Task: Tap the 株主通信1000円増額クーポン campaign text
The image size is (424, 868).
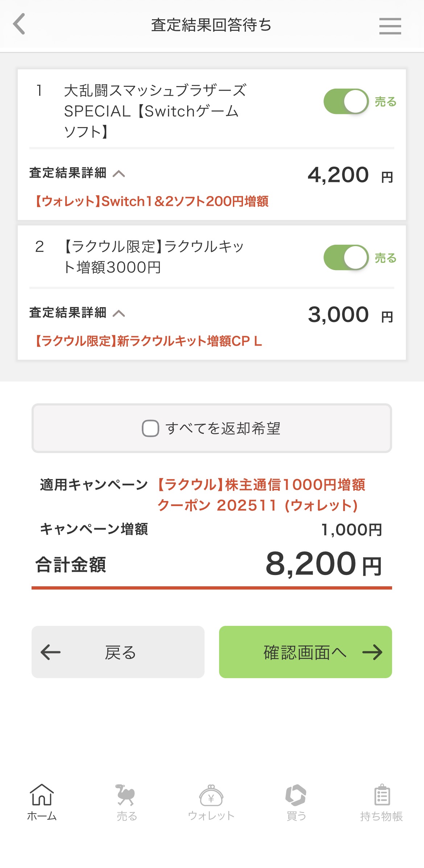Action: tap(261, 494)
